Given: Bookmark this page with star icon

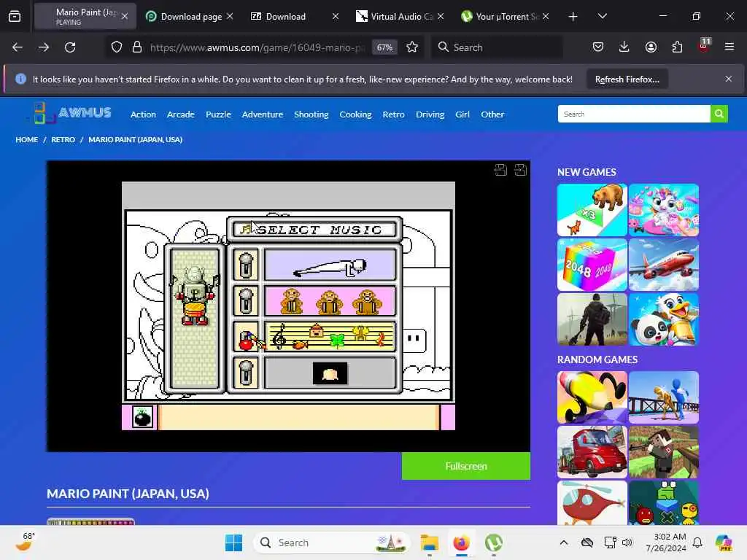Looking at the screenshot, I should 412,47.
